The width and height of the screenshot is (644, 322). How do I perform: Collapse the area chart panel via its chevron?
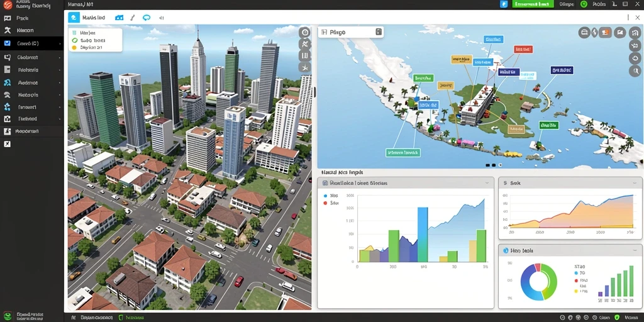click(x=635, y=183)
